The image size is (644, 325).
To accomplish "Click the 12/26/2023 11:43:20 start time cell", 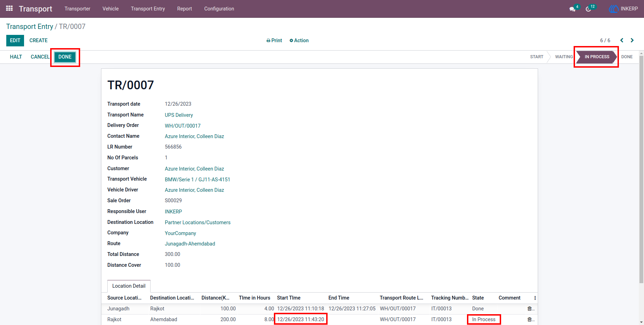I will [x=300, y=319].
